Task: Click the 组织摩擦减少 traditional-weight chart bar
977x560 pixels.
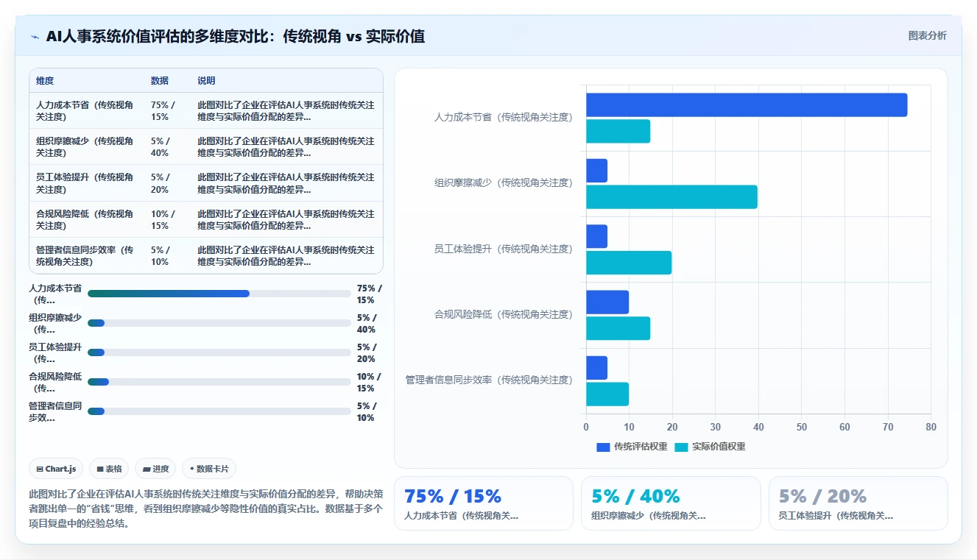Action: 597,171
